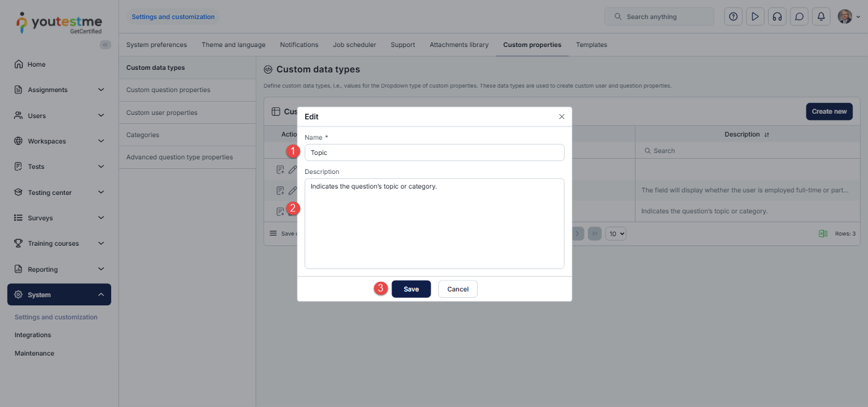Click the System gear icon
Viewport: 868px width, 407px height.
(x=18, y=295)
